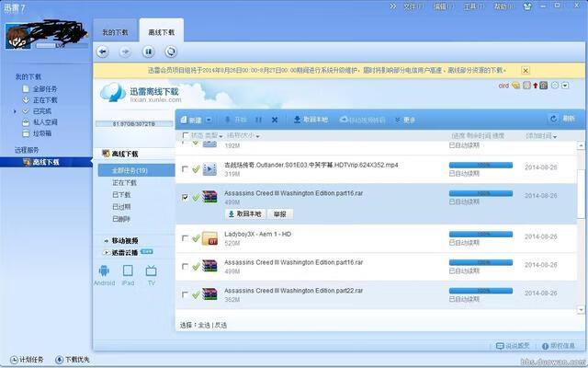Switch to the 我的下载 tab
This screenshot has height=368, width=588.
pos(116,33)
